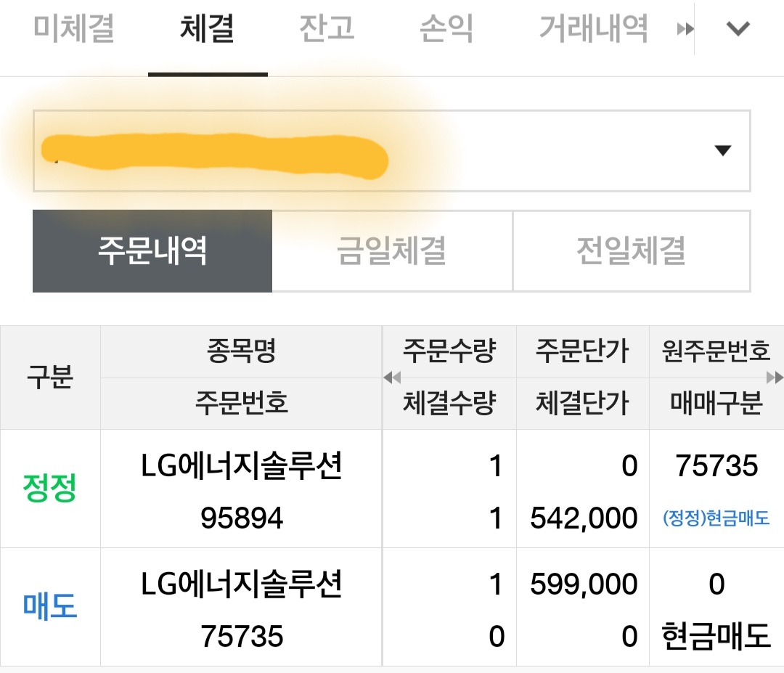Screen dimensions: 784x673
Task: Click original order number 75735 in 정정 row
Action: [716, 465]
